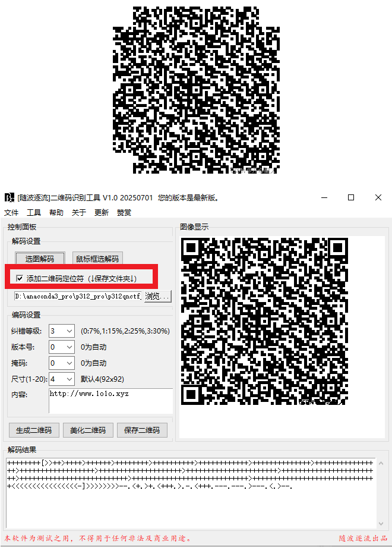Toggle the 添加二维码定位符 checkbox

click(20, 278)
